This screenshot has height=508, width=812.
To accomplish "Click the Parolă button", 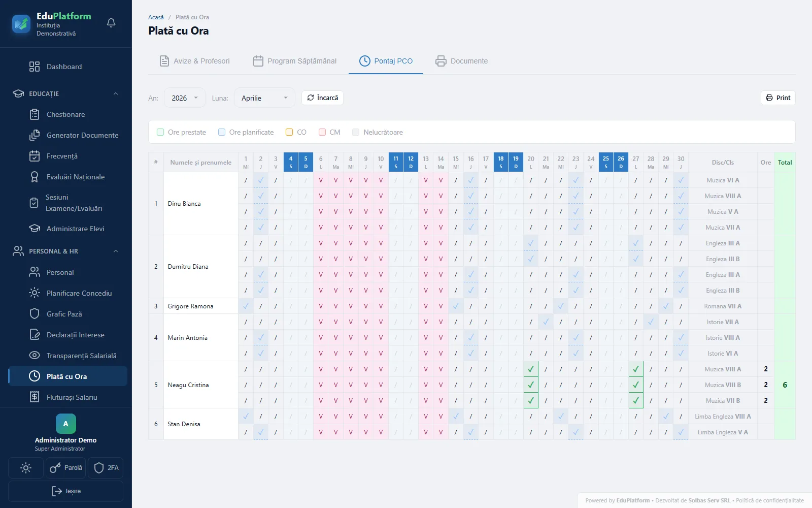I will pos(65,468).
